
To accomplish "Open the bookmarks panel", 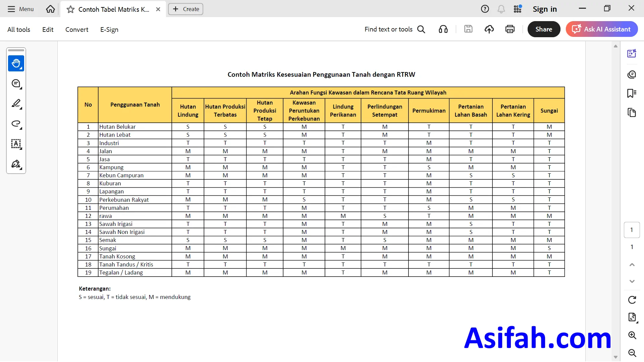I will tap(632, 93).
